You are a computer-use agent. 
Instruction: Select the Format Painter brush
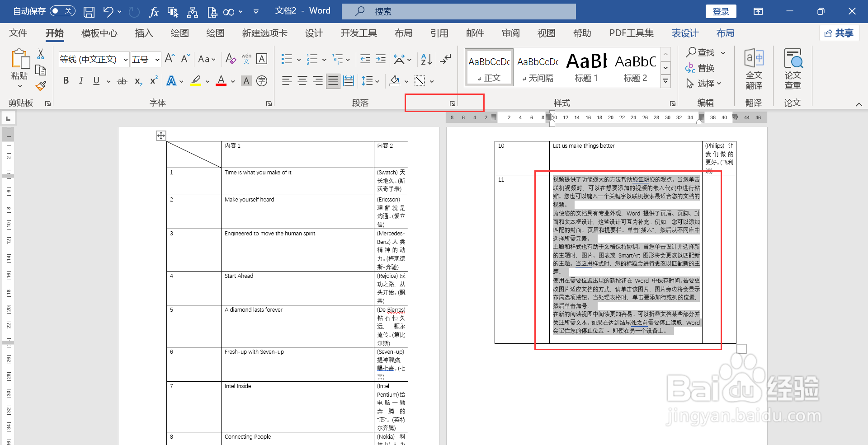pos(41,86)
